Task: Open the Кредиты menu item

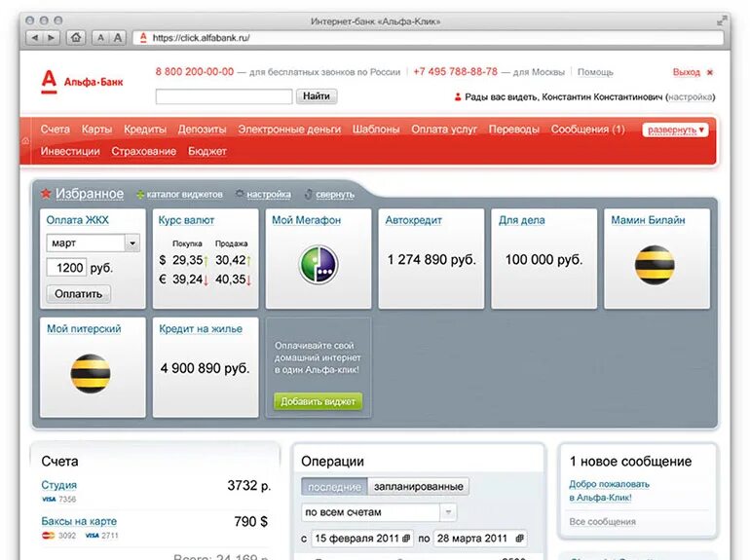Action: coord(145,130)
